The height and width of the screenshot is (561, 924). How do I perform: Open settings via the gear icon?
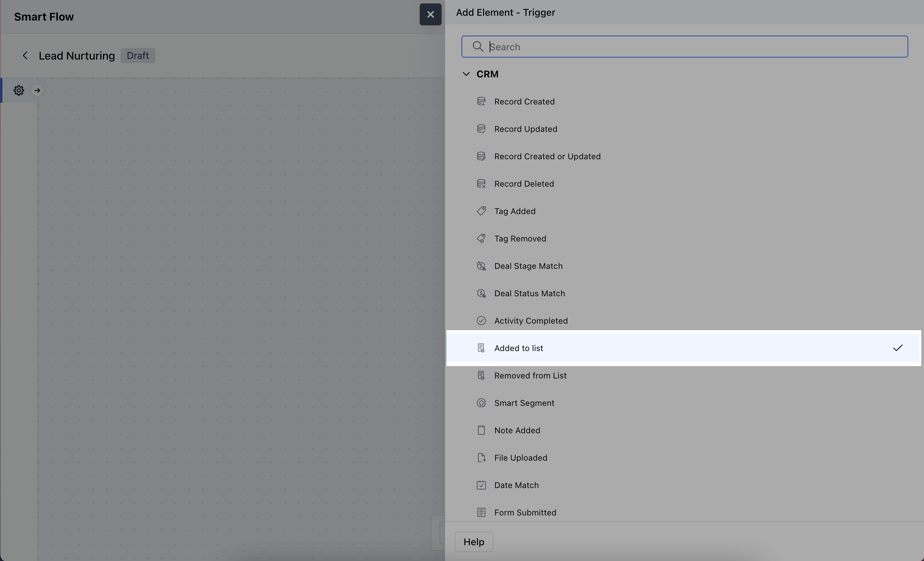click(19, 90)
